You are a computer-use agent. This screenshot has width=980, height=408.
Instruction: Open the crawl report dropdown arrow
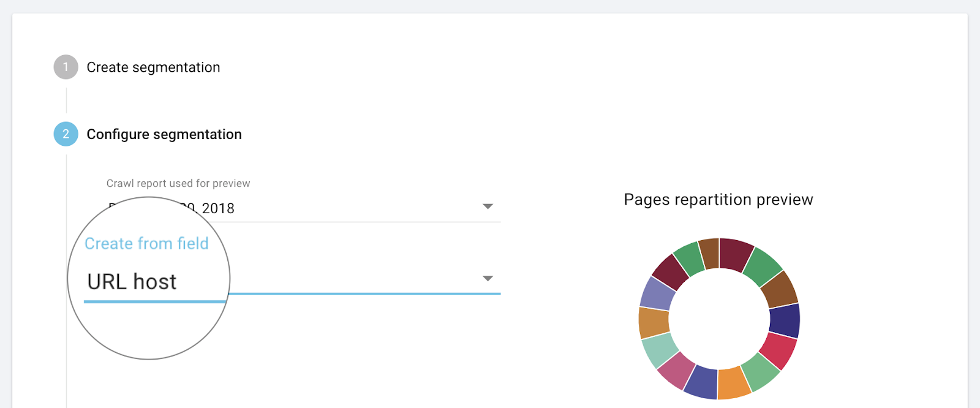point(488,206)
